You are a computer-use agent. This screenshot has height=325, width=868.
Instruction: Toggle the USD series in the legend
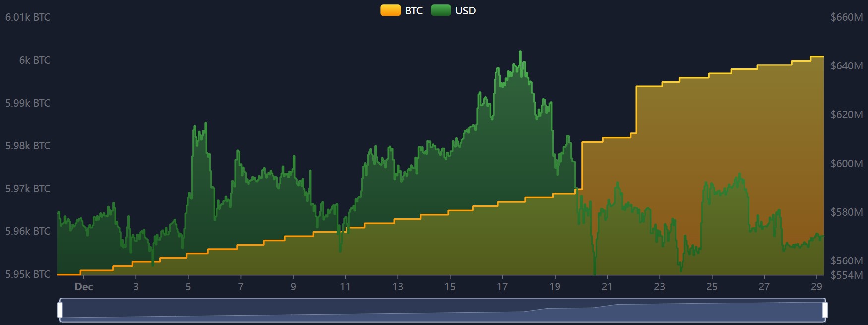point(453,10)
